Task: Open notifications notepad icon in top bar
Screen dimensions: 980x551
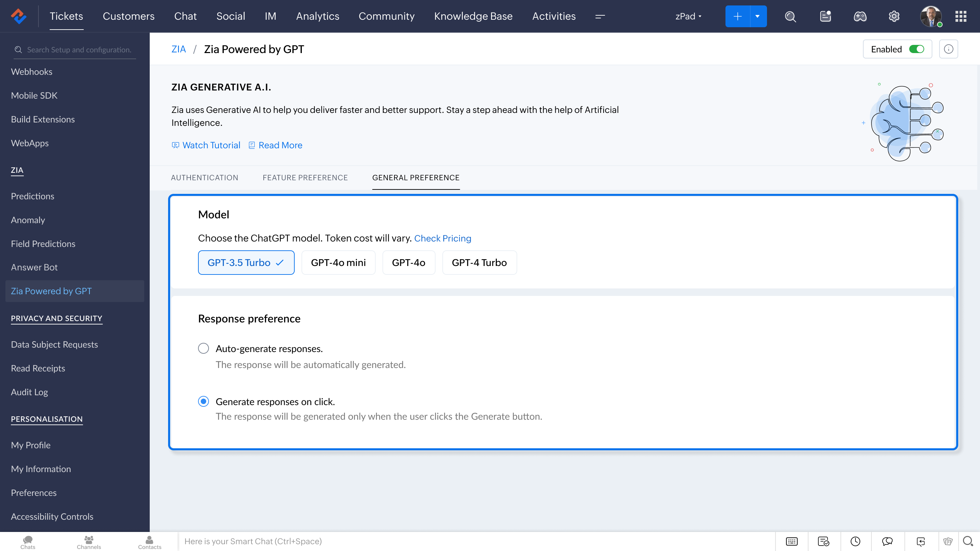Action: coord(825,16)
